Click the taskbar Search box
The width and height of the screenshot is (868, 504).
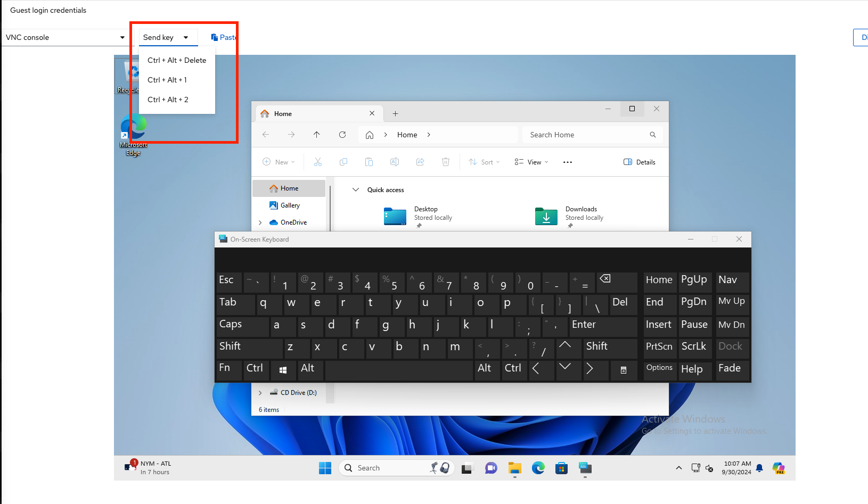pyautogui.click(x=396, y=468)
